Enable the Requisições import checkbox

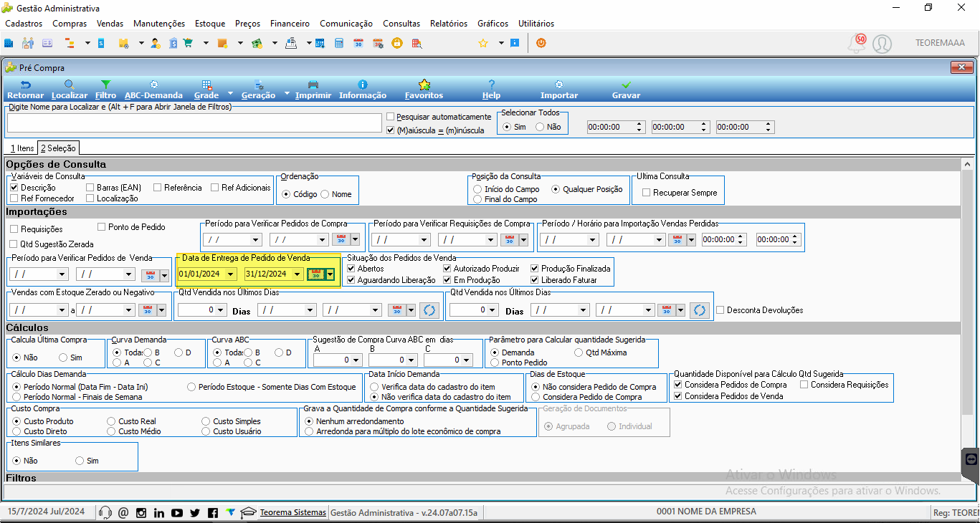14,229
